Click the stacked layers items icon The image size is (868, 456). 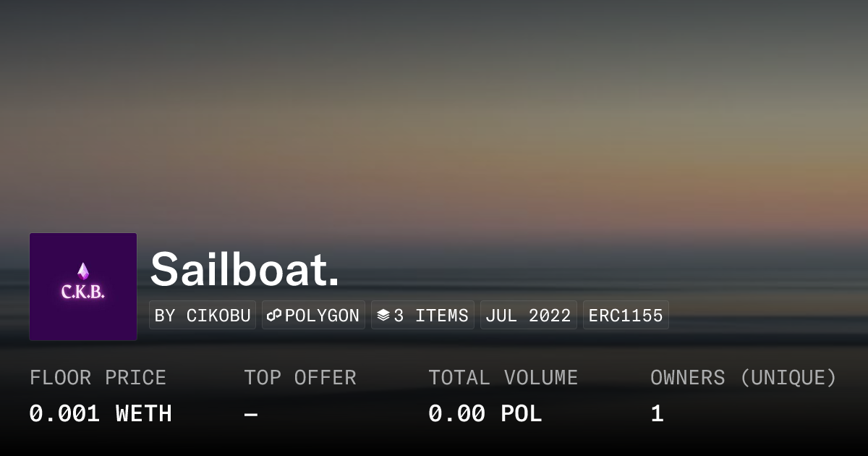coord(383,316)
